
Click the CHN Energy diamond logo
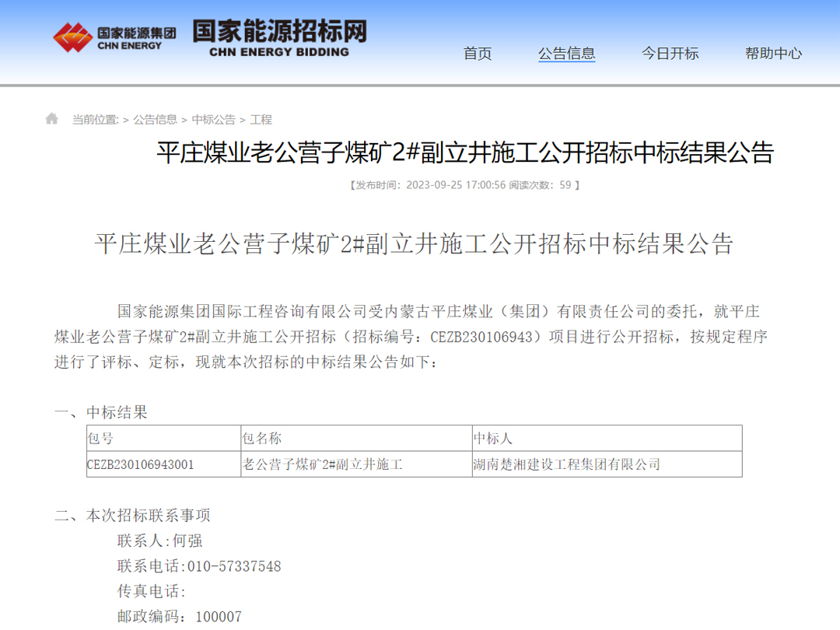[x=73, y=37]
